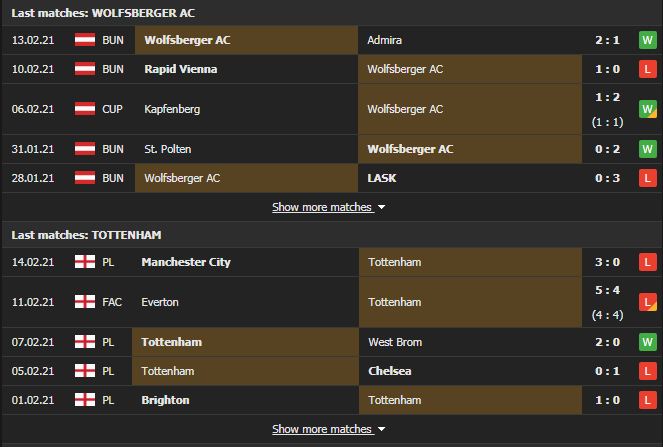Click the arrow beside Wolfsberger Show more matches
Image resolution: width=663 pixels, height=447 pixels.
pos(381,207)
